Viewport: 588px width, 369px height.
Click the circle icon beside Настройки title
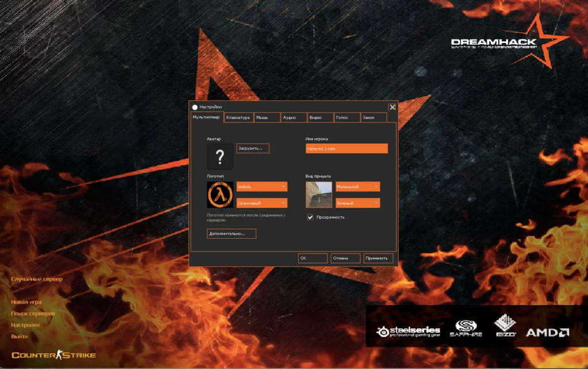coord(196,107)
